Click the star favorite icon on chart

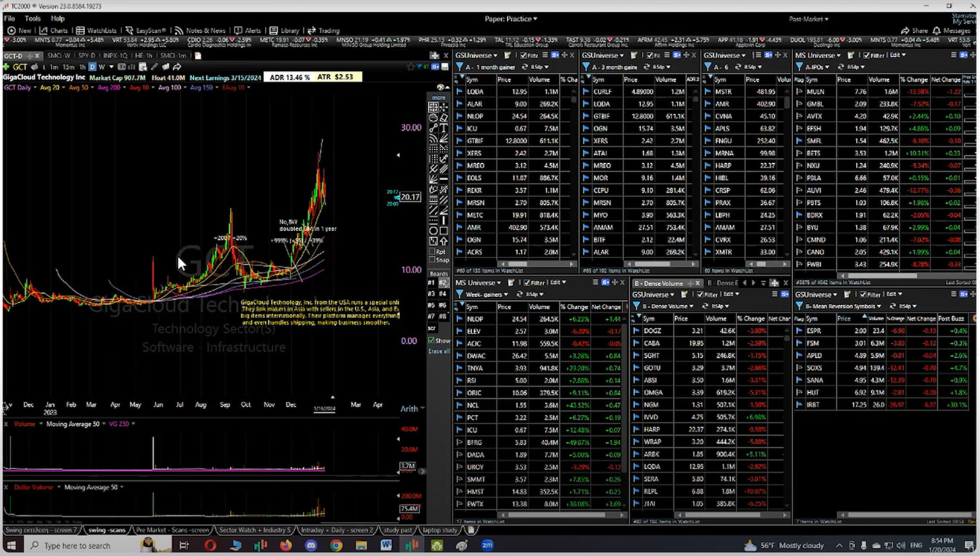(x=411, y=66)
